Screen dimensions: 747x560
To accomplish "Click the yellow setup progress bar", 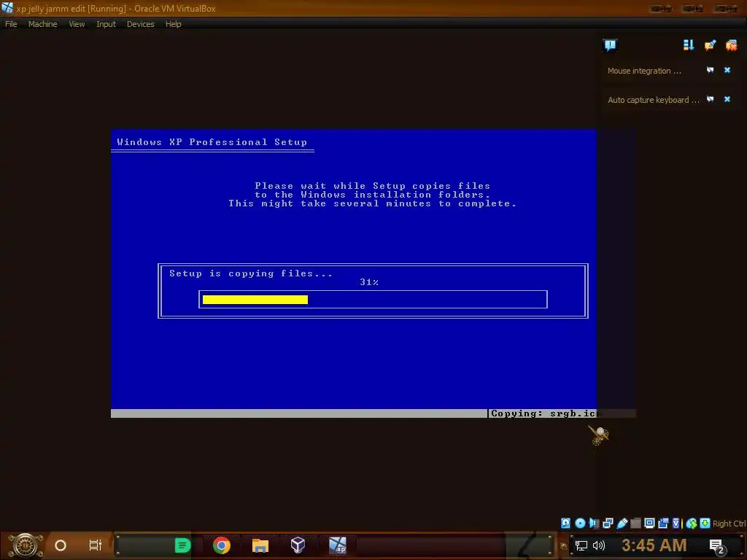I will [255, 300].
